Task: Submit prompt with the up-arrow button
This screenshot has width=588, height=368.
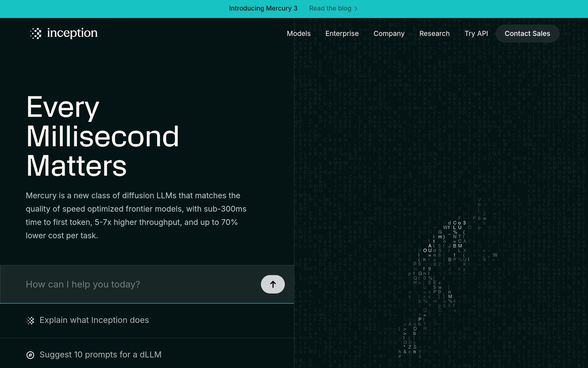Action: pos(273,284)
